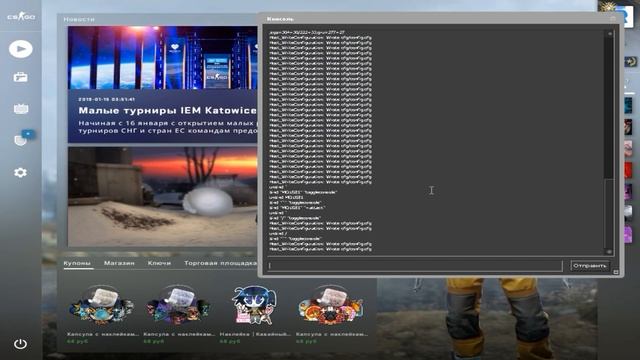
Task: Switch to the Ключи tab
Action: pyautogui.click(x=159, y=263)
